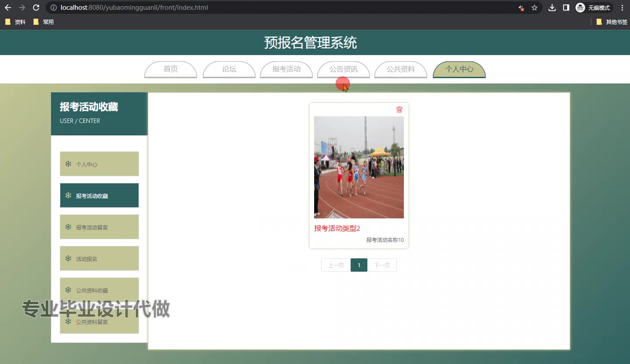Select 报考活动留言 in the sidebar
This screenshot has width=630, height=364.
click(99, 227)
